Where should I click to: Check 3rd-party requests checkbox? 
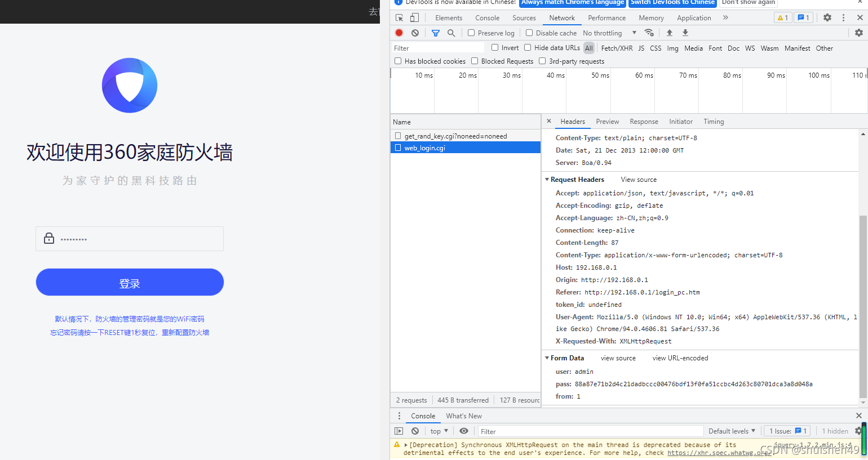pos(542,61)
